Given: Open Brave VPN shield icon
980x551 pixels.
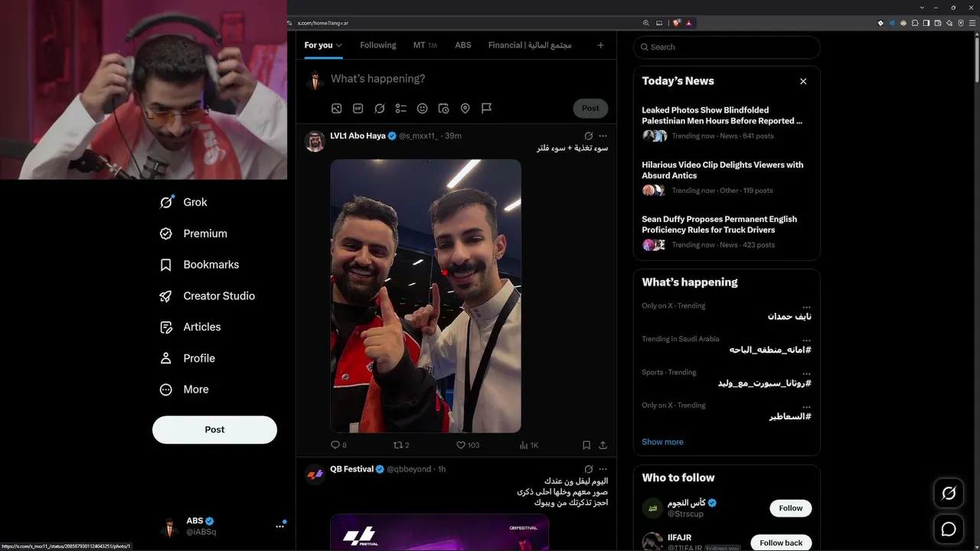Looking at the screenshot, I should (x=961, y=23).
